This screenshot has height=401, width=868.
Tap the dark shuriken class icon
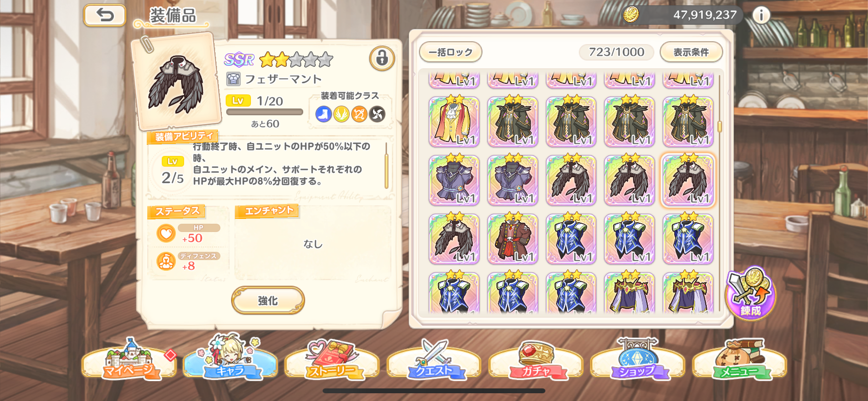tap(377, 114)
